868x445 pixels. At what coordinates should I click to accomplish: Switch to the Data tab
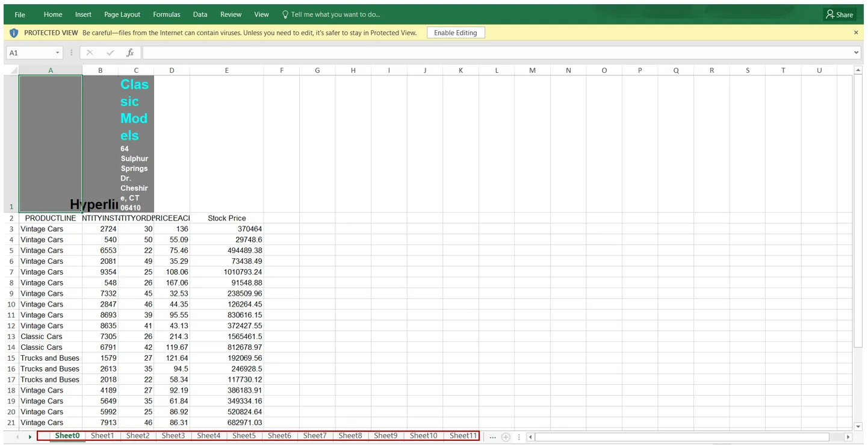pyautogui.click(x=200, y=14)
